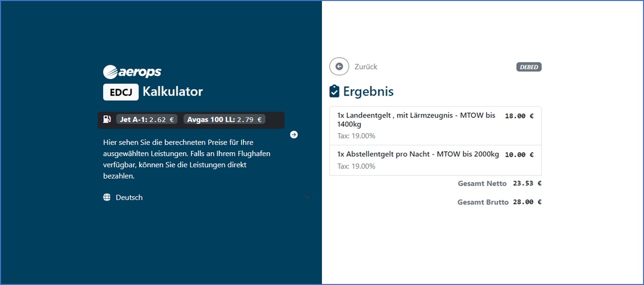Select the Landeentgelt result row
The width and height of the screenshot is (644, 285).
pyautogui.click(x=435, y=126)
